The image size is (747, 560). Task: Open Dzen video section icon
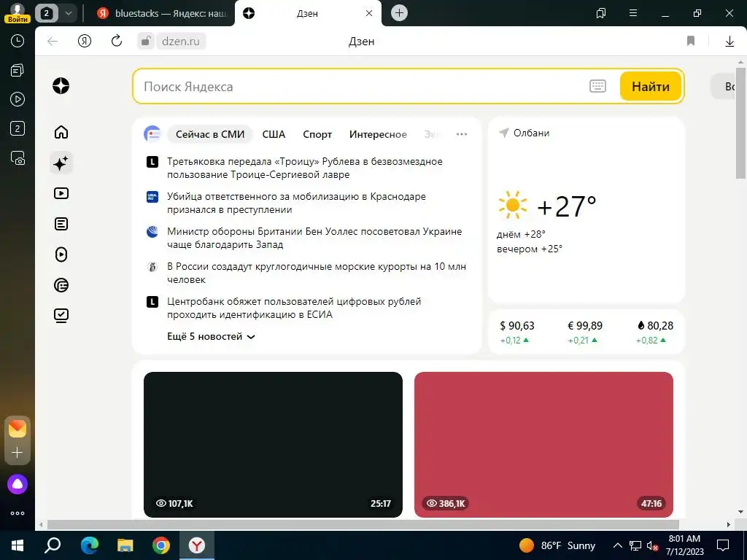[61, 193]
